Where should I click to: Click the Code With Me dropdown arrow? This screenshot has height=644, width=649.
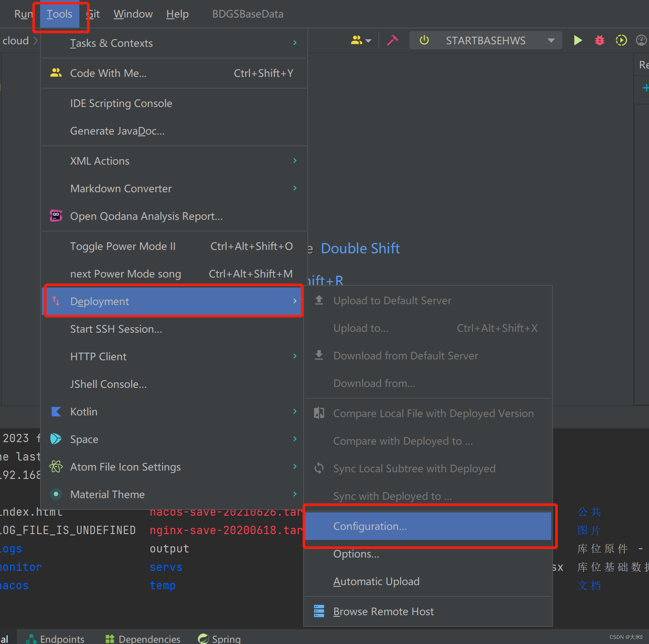(x=368, y=40)
